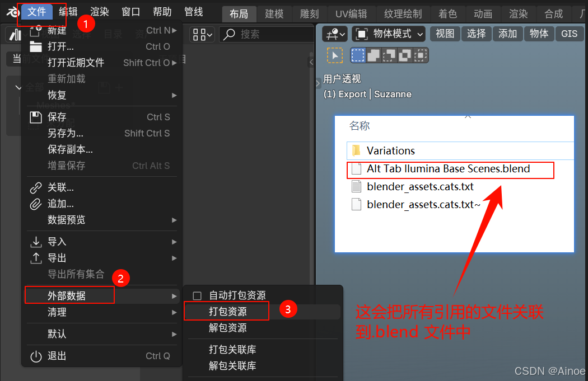Open the 渲染 menu in the menu bar

99,12
